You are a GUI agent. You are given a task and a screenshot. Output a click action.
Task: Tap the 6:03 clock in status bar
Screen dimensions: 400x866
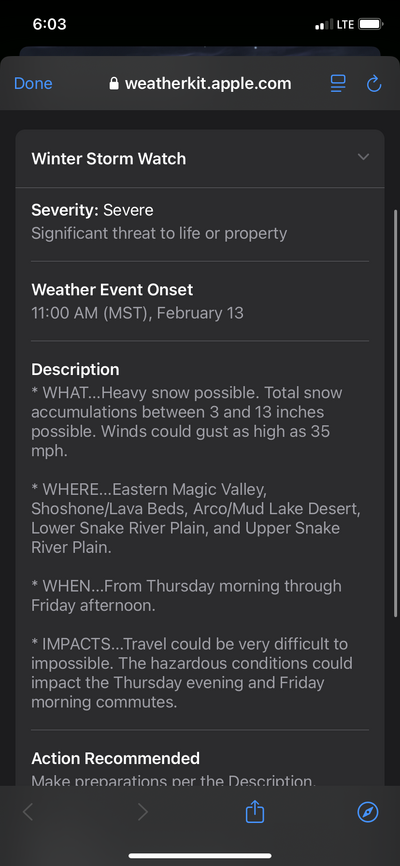tap(49, 24)
